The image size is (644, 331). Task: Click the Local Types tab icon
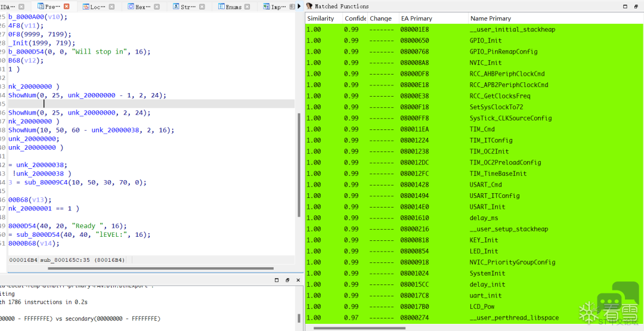pyautogui.click(x=85, y=7)
